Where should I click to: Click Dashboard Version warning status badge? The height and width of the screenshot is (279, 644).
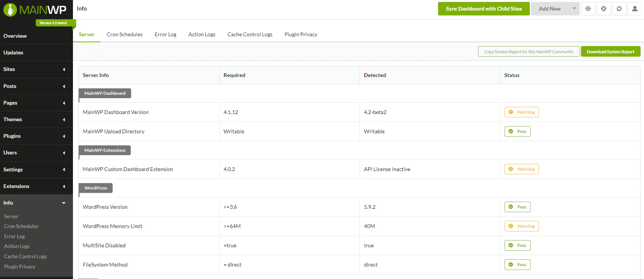click(x=522, y=112)
